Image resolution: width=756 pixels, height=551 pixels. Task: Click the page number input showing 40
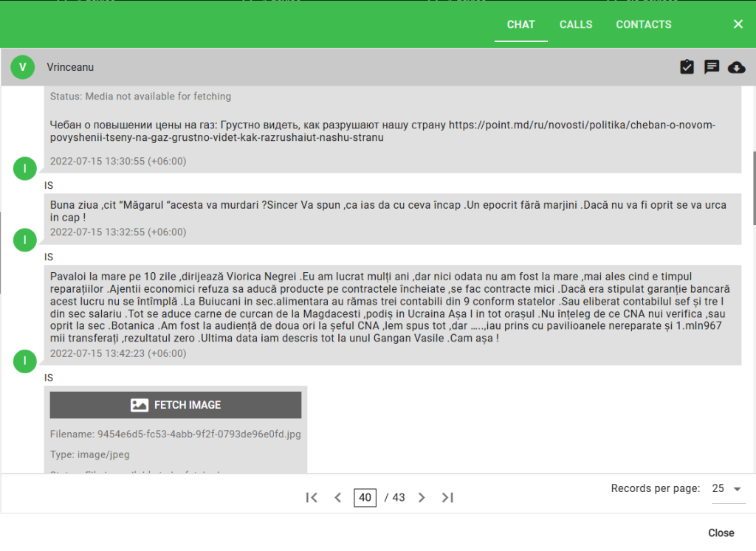pyautogui.click(x=365, y=498)
